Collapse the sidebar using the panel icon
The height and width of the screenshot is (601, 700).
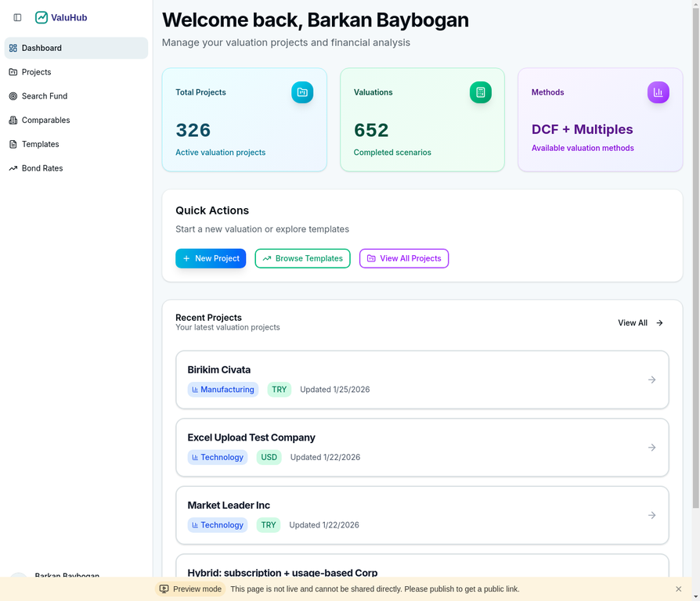click(17, 17)
